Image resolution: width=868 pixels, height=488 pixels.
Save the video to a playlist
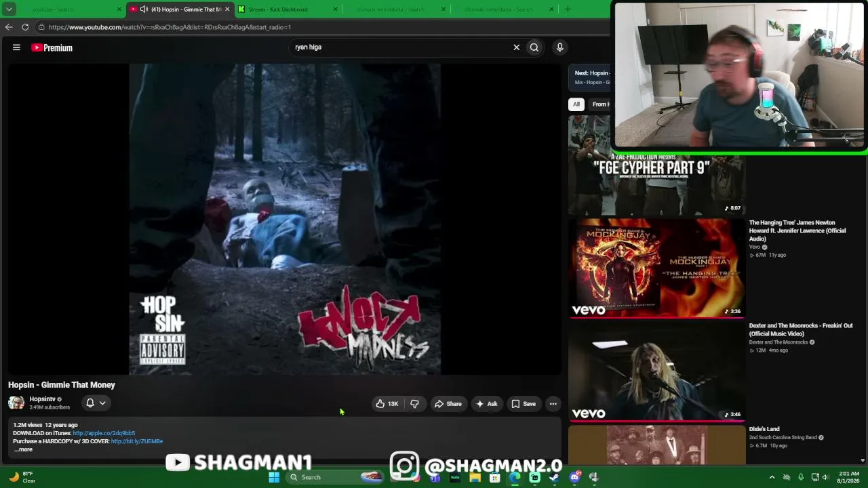524,404
